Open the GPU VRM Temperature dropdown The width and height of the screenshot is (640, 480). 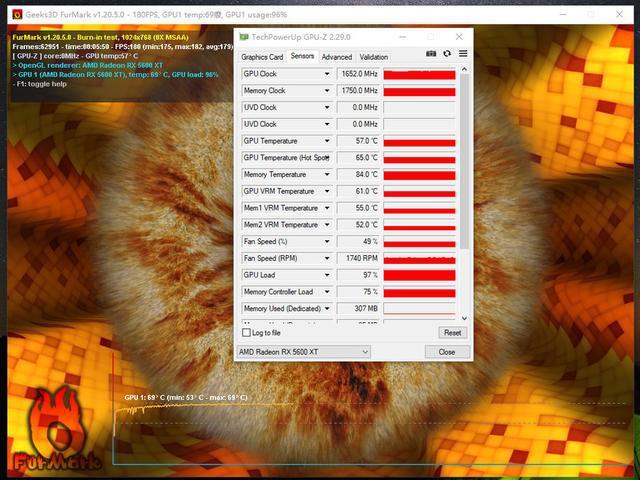point(327,191)
